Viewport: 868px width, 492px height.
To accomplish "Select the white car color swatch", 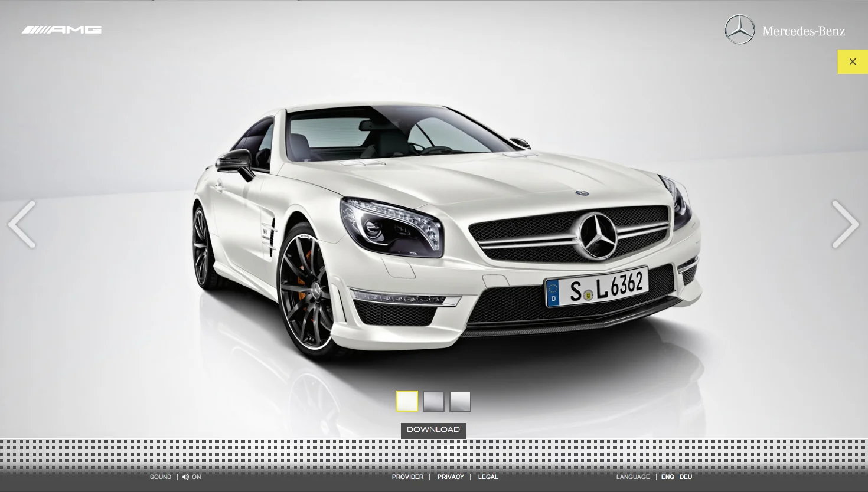I will [407, 401].
